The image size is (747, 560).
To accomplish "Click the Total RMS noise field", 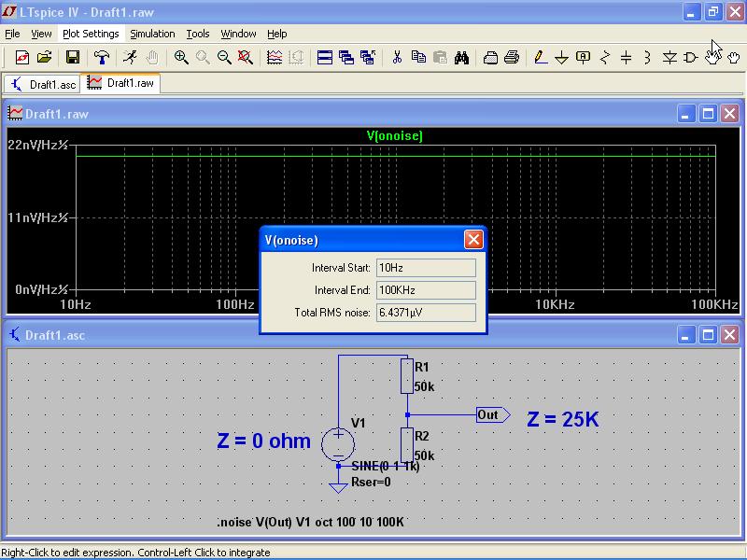I will (426, 313).
